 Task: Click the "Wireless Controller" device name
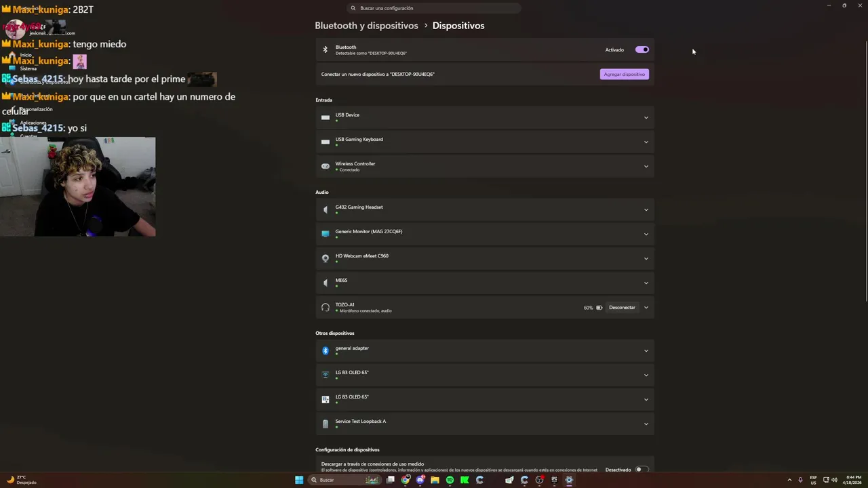(355, 163)
